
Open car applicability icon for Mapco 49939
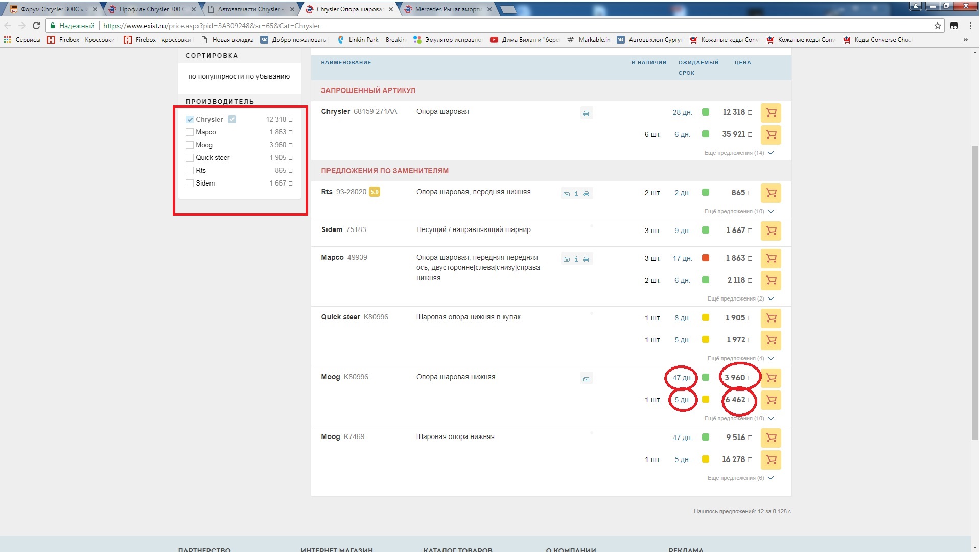click(586, 259)
